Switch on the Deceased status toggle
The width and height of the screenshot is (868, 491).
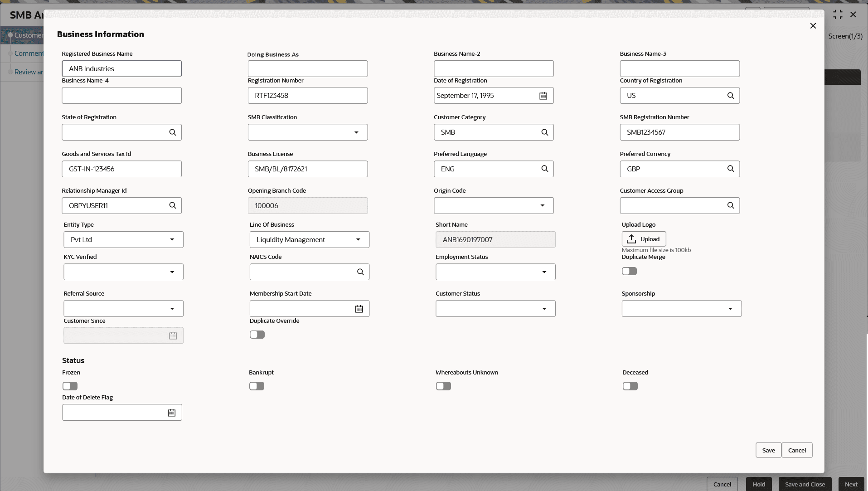(x=630, y=386)
